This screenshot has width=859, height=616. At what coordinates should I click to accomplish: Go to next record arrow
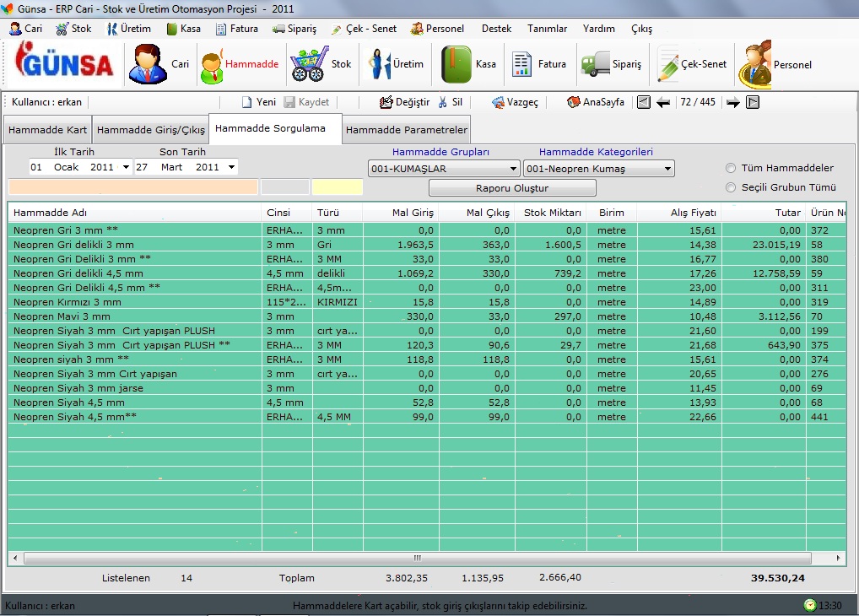pyautogui.click(x=733, y=102)
